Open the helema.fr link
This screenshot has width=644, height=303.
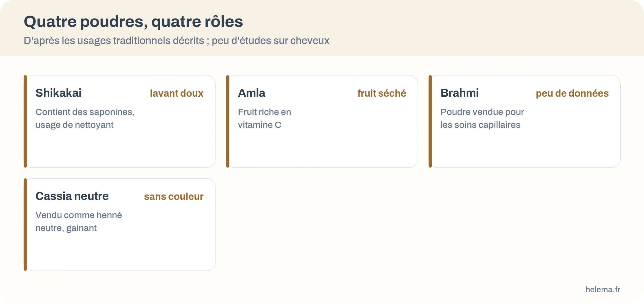pos(603,289)
